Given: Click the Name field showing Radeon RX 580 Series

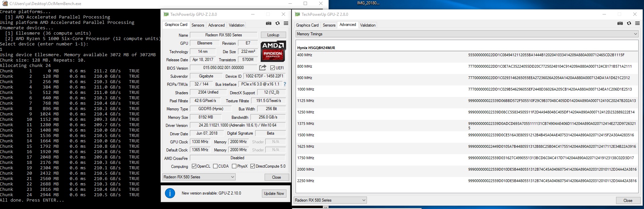Looking at the screenshot, I should click(224, 35).
